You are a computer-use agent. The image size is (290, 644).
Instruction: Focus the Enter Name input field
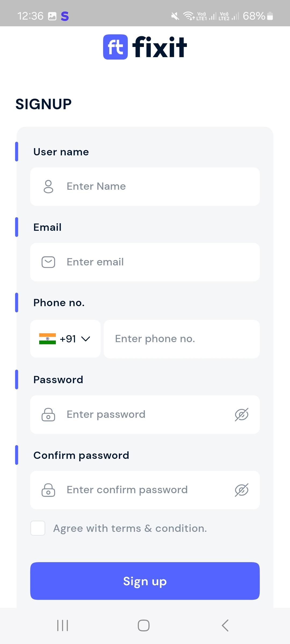(x=158, y=186)
